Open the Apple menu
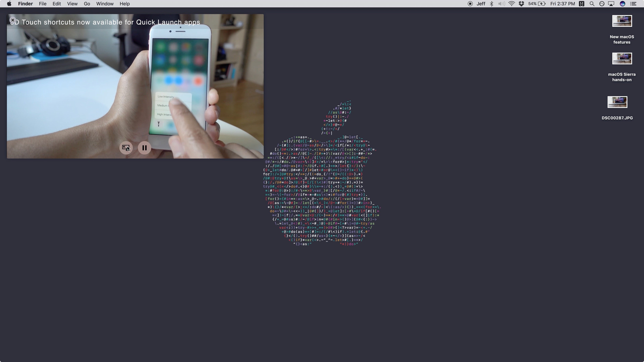Screen dimensions: 644x362 coord(9,4)
